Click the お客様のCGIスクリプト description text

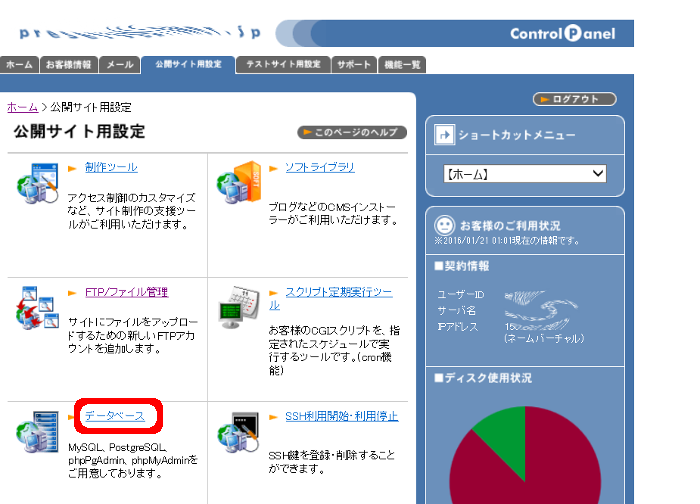click(334, 350)
